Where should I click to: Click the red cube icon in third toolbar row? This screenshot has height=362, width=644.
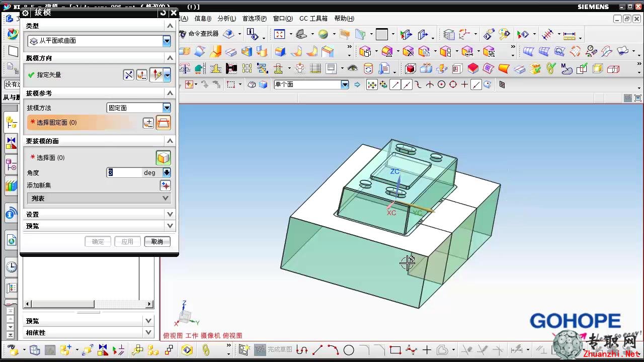(410, 68)
